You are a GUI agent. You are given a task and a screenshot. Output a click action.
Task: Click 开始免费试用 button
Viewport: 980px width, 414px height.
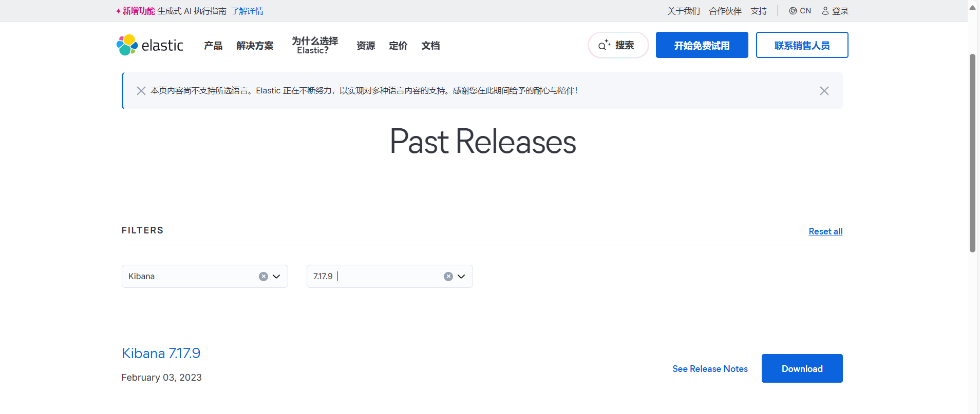tap(702, 45)
